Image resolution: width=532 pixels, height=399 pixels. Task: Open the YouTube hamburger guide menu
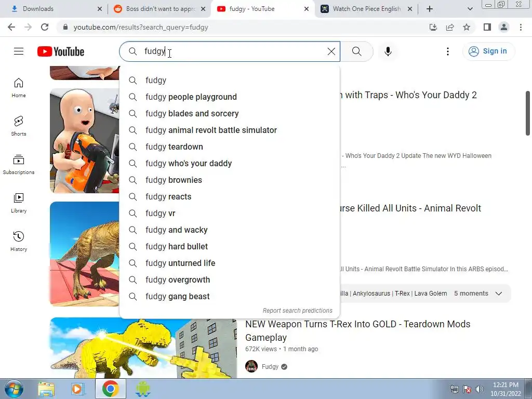(19, 51)
